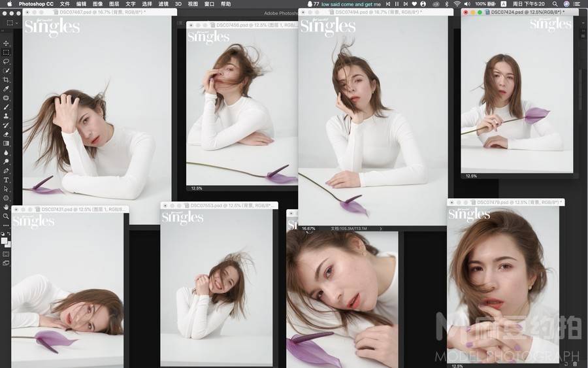Select the Horizontal Type tool

6,180
